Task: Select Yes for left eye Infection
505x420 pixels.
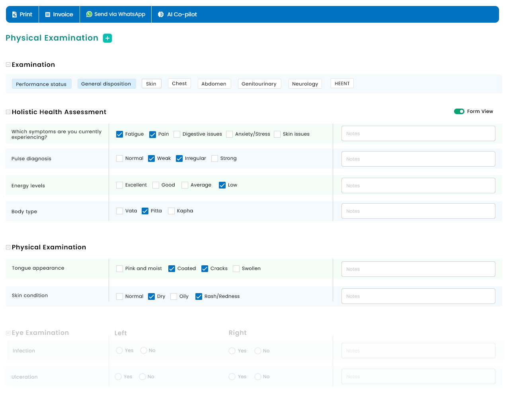Action: point(119,350)
